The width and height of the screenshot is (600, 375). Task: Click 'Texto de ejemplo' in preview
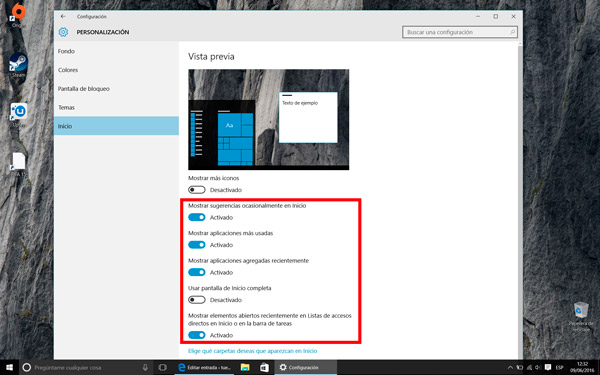click(x=300, y=103)
